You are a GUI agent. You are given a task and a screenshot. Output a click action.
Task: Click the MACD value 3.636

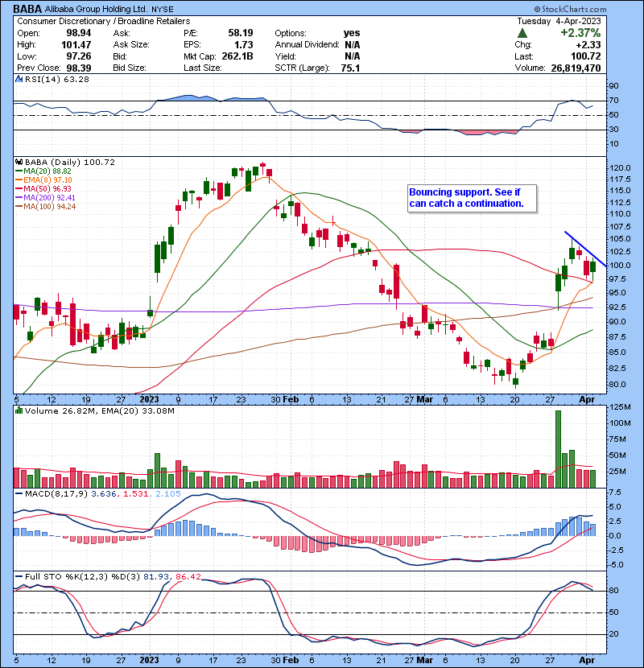pos(104,494)
